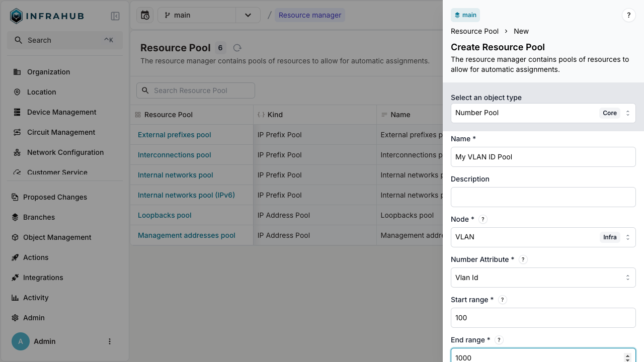644x362 pixels.
Task: Refresh the Resource Pool list
Action: coord(236,48)
